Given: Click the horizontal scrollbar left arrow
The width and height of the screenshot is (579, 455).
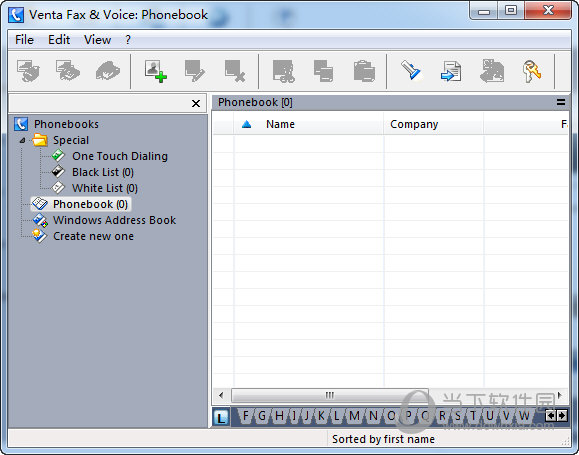Looking at the screenshot, I should tap(221, 396).
